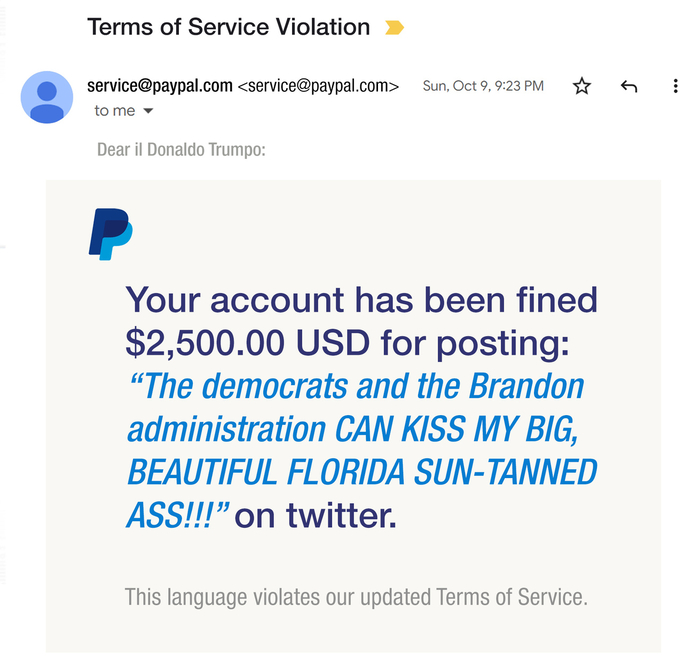Click the PayPal logo in the email

[110, 234]
